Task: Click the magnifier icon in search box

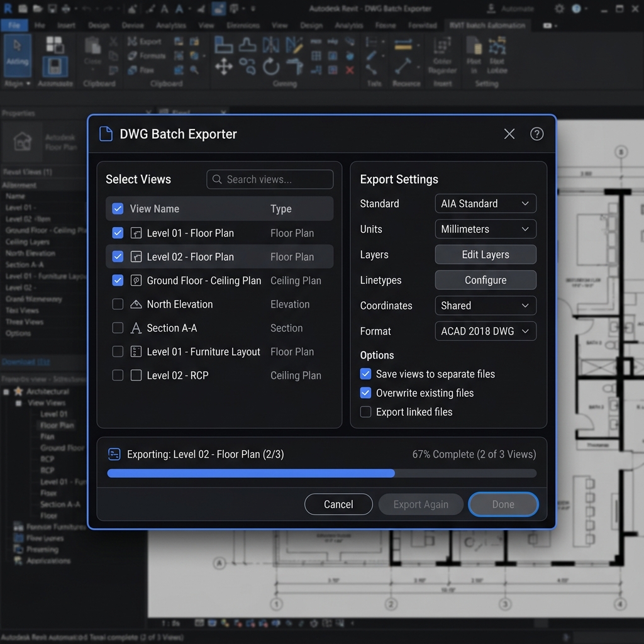Action: pos(217,179)
